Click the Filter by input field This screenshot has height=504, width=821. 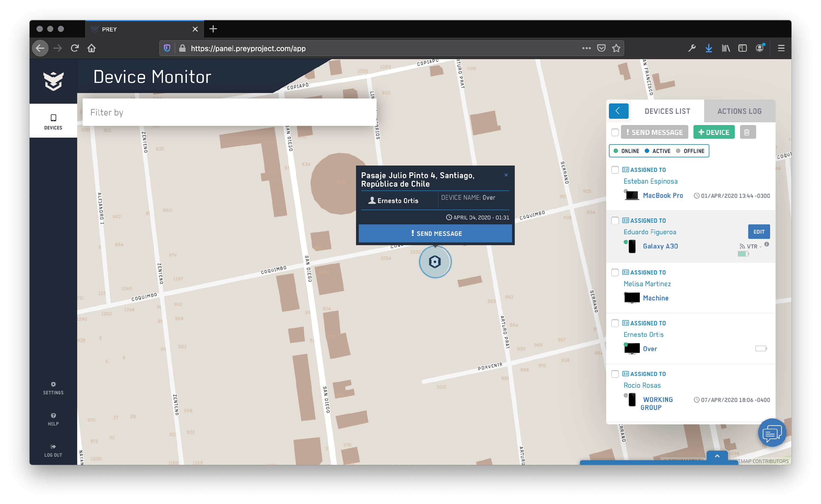229,112
